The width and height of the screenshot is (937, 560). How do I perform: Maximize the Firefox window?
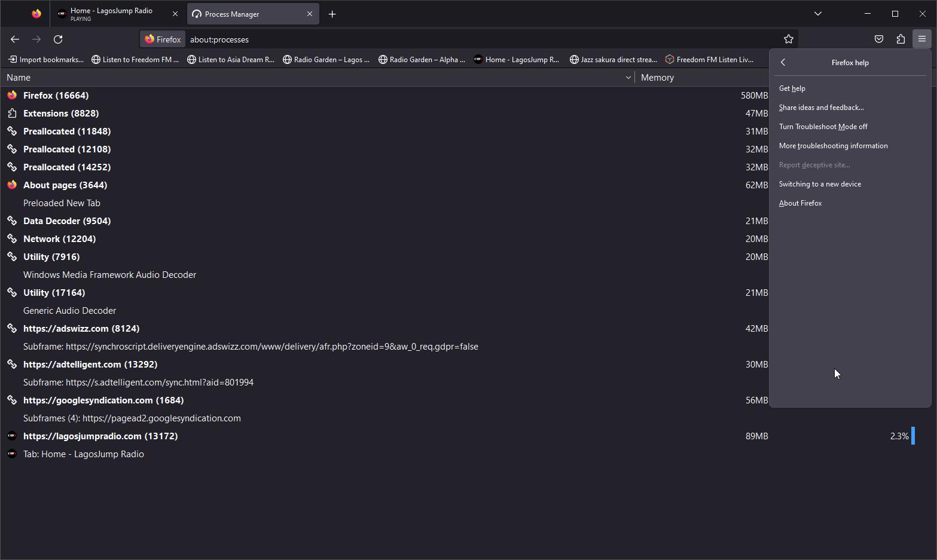(895, 14)
